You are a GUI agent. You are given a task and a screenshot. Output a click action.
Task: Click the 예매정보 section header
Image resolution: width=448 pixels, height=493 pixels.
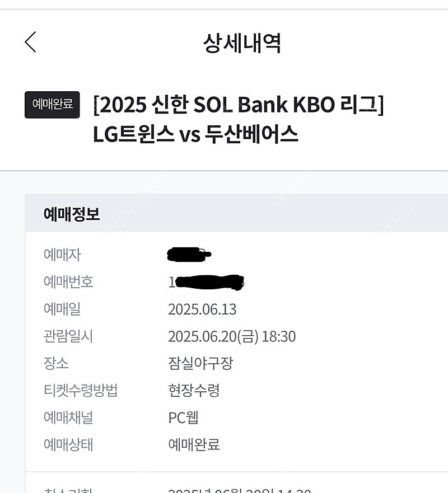point(72,214)
